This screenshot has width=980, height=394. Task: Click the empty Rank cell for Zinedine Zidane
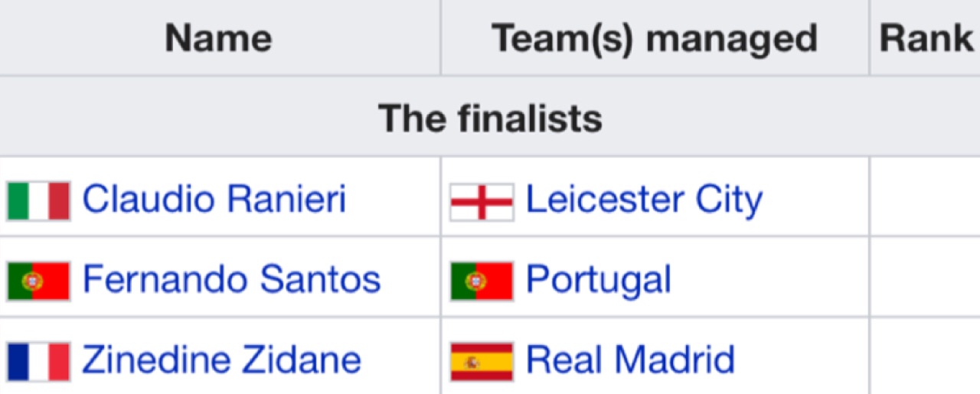(925, 356)
